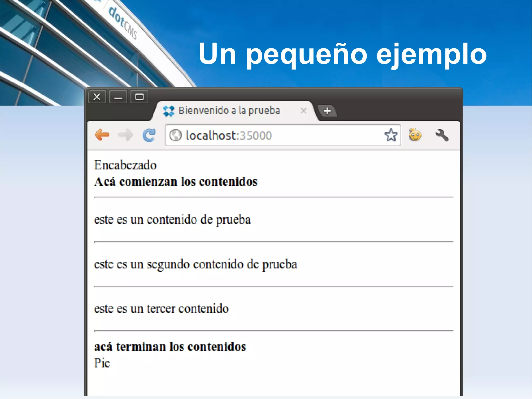Viewport: 532px width, 399px height.
Task: Minimize the browser window
Action: (118, 97)
